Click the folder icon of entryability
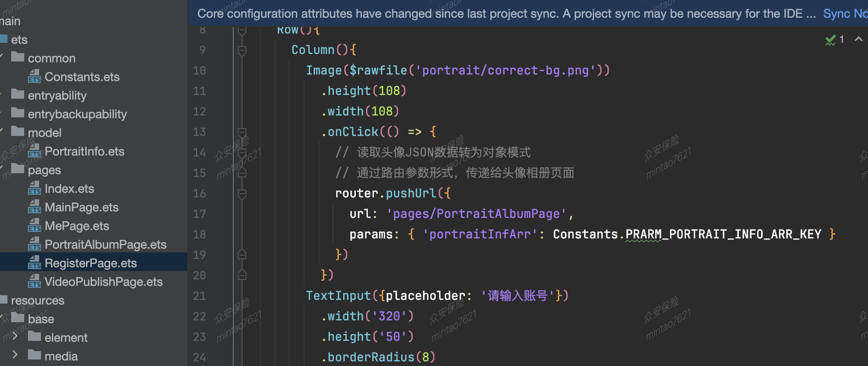Viewport: 868px width, 366px height. pyautogui.click(x=18, y=94)
